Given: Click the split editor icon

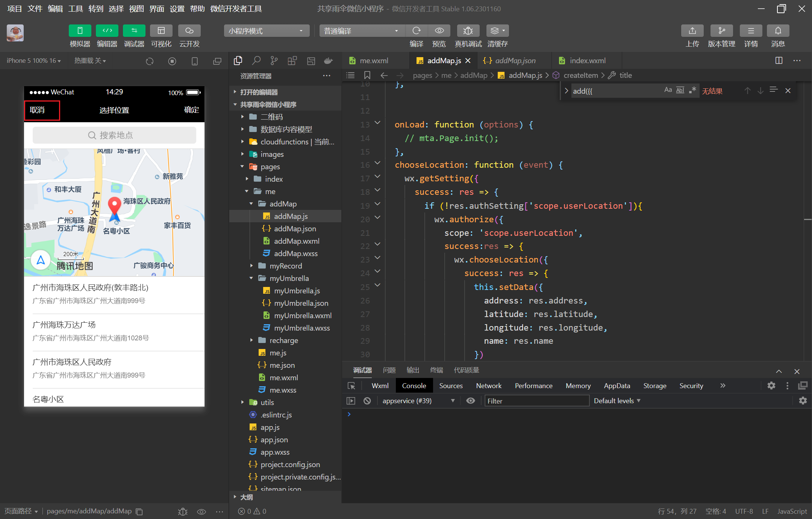Looking at the screenshot, I should [x=779, y=61].
